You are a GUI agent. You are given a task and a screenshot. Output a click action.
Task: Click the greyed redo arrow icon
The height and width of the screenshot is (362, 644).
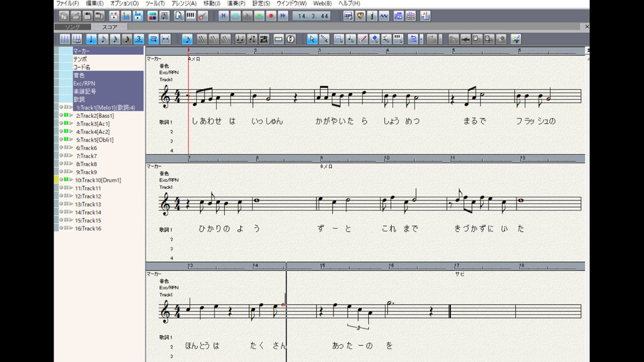(x=431, y=39)
